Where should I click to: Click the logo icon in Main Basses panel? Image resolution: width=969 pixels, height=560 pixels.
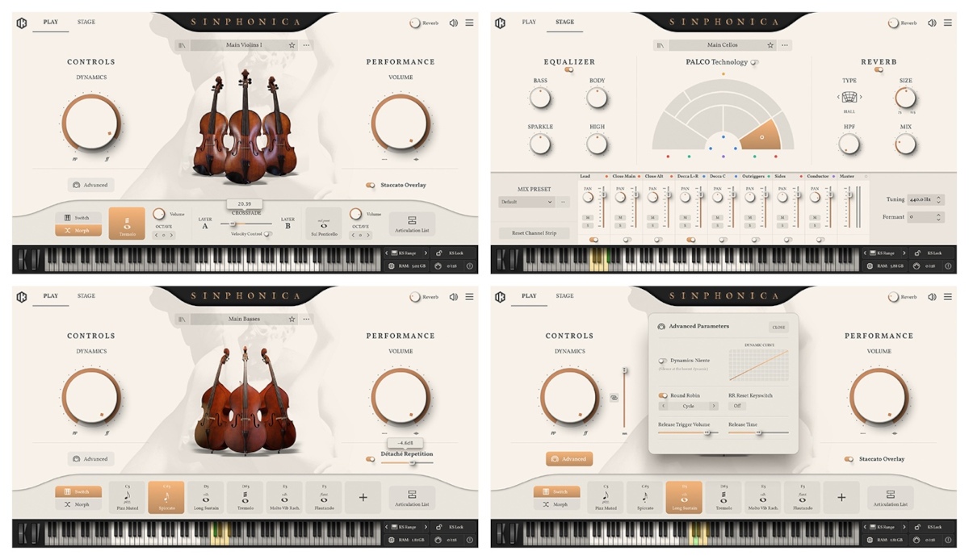(22, 297)
